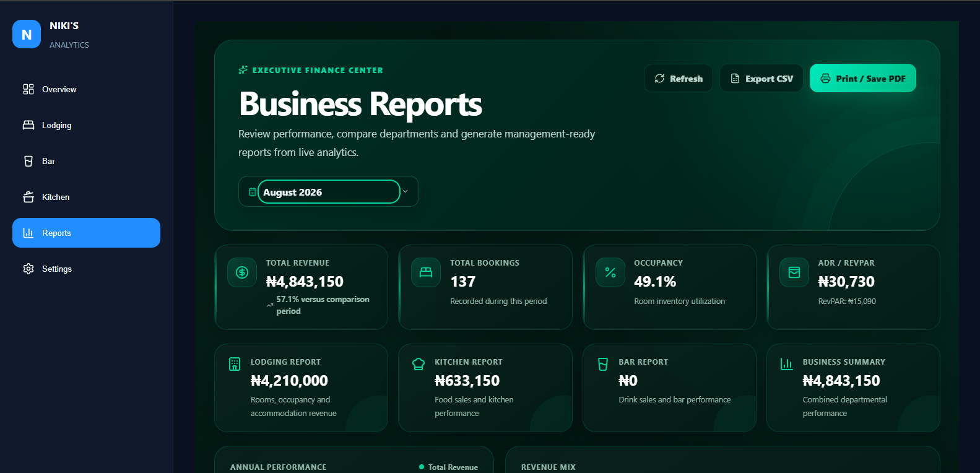The image size is (980, 473).
Task: Click the percent icon on Occupancy card
Action: pos(610,272)
